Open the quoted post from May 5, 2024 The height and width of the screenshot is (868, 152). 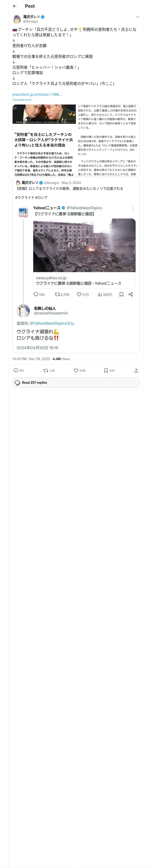click(x=76, y=189)
